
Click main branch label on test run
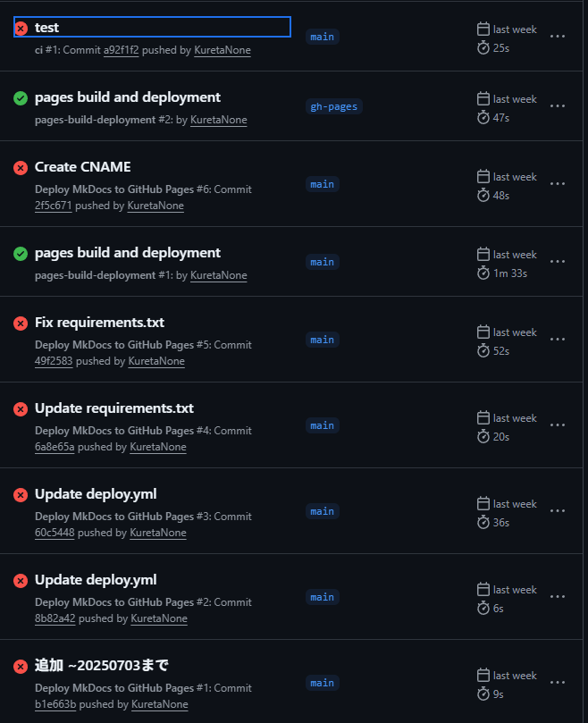click(x=322, y=37)
